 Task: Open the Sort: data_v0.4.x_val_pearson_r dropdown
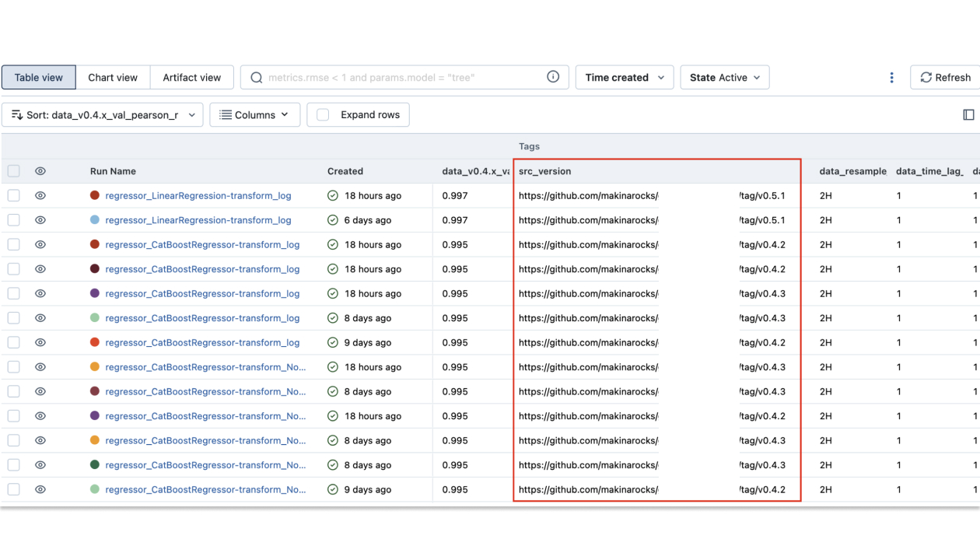103,115
